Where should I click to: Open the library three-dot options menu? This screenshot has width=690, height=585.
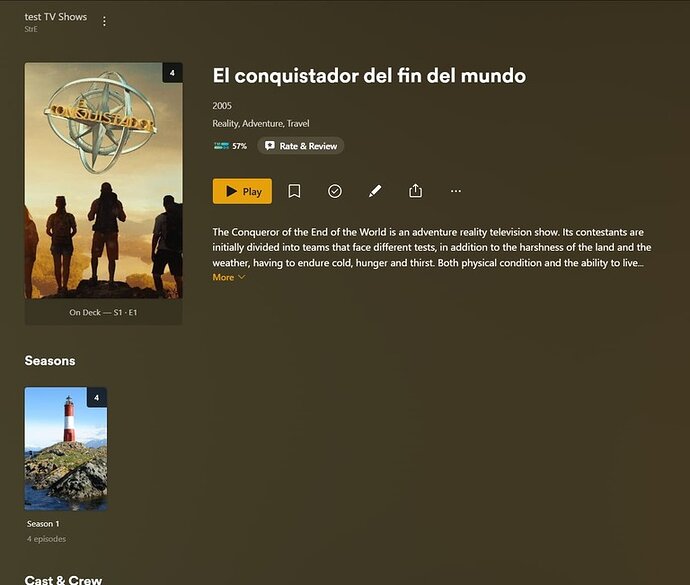pyautogui.click(x=104, y=21)
